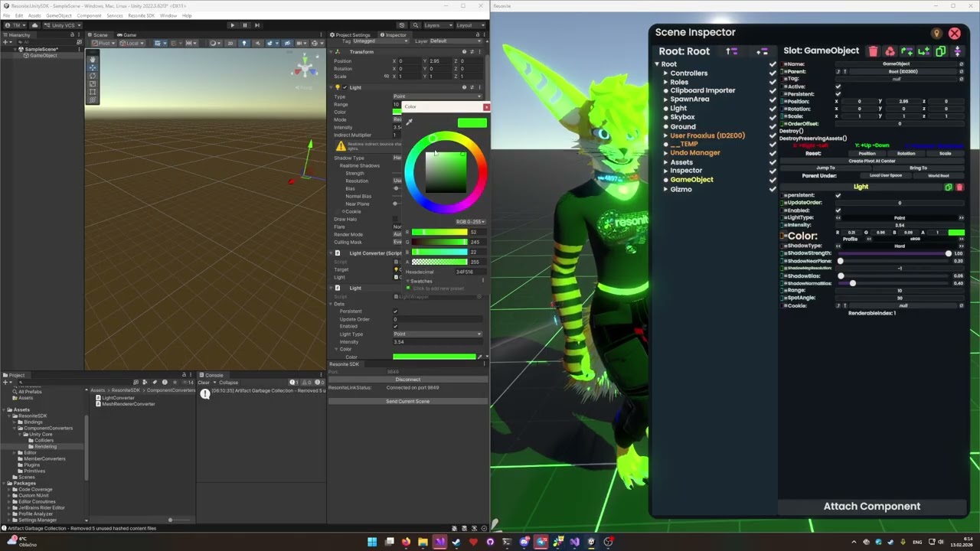The height and width of the screenshot is (551, 980).
Task: Delete the GameObject slot with trash icon
Action: tap(874, 51)
